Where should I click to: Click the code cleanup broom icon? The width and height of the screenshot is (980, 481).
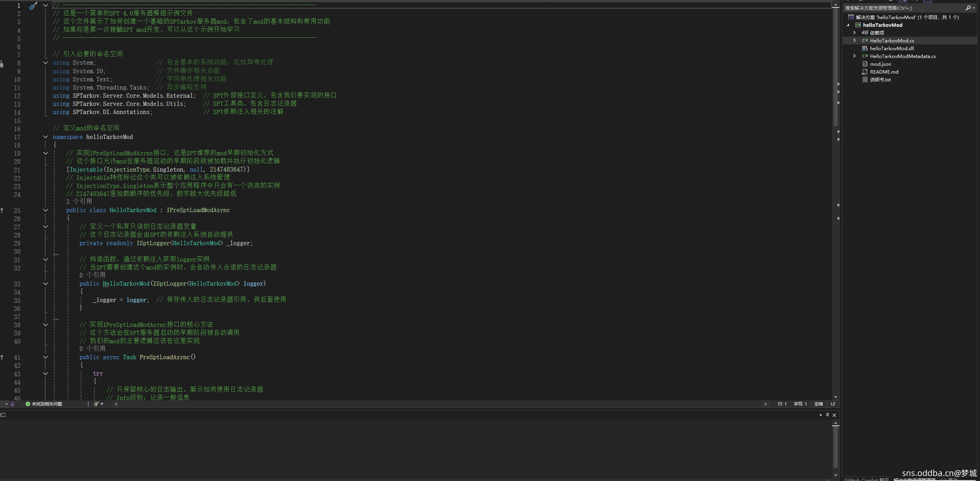point(96,404)
